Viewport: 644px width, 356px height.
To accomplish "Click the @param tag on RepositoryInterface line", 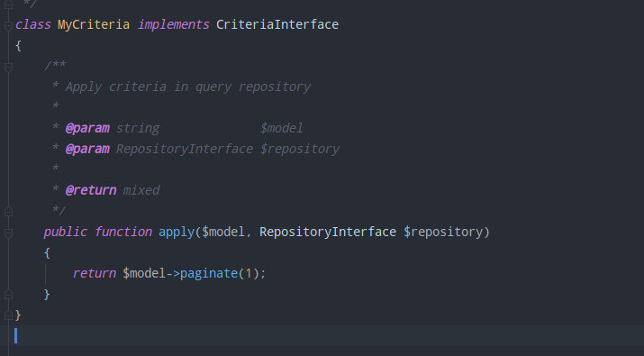I will tap(87, 149).
